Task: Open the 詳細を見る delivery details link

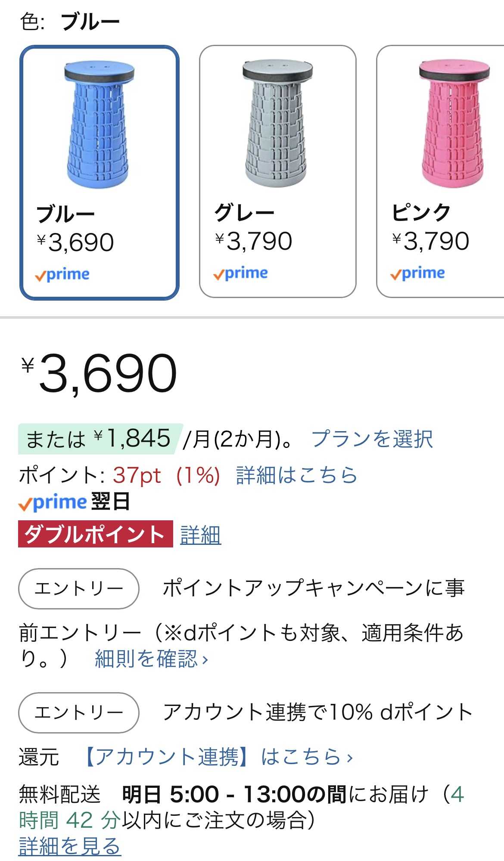Action: coord(70,846)
